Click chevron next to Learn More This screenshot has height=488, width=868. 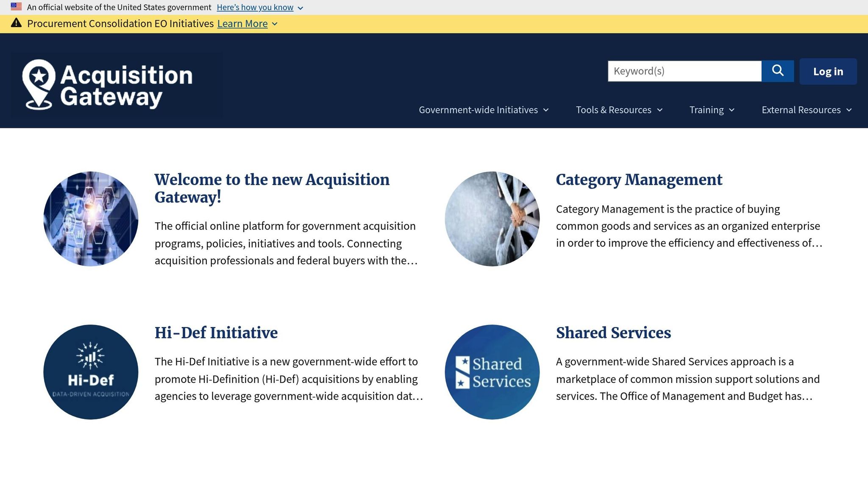[x=275, y=24]
